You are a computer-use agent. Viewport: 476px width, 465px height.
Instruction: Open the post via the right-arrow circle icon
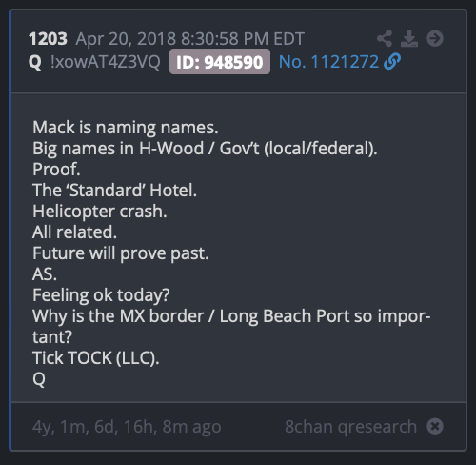point(435,38)
